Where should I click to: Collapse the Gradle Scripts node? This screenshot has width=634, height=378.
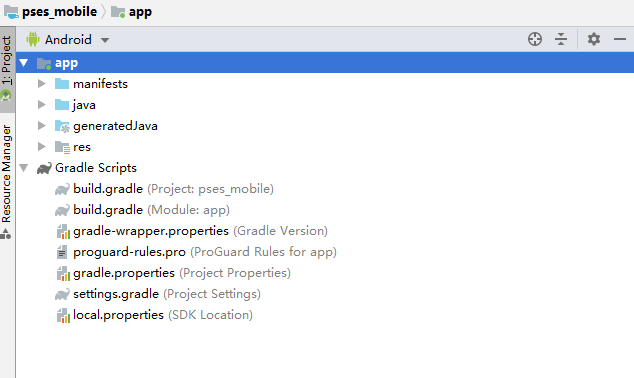[x=23, y=168]
